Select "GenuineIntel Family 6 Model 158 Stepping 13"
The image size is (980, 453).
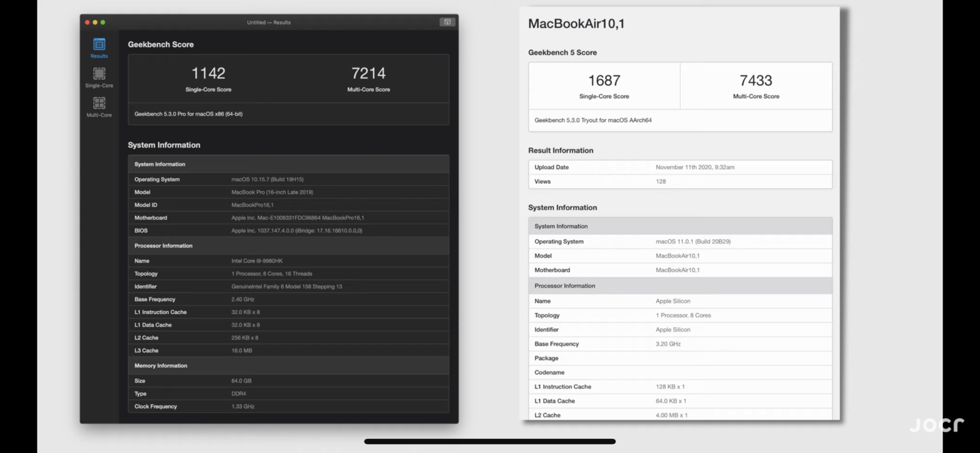pos(287,287)
